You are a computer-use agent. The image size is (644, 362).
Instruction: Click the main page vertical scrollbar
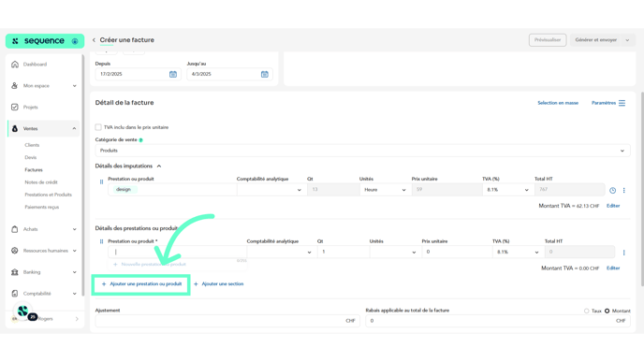(x=642, y=189)
